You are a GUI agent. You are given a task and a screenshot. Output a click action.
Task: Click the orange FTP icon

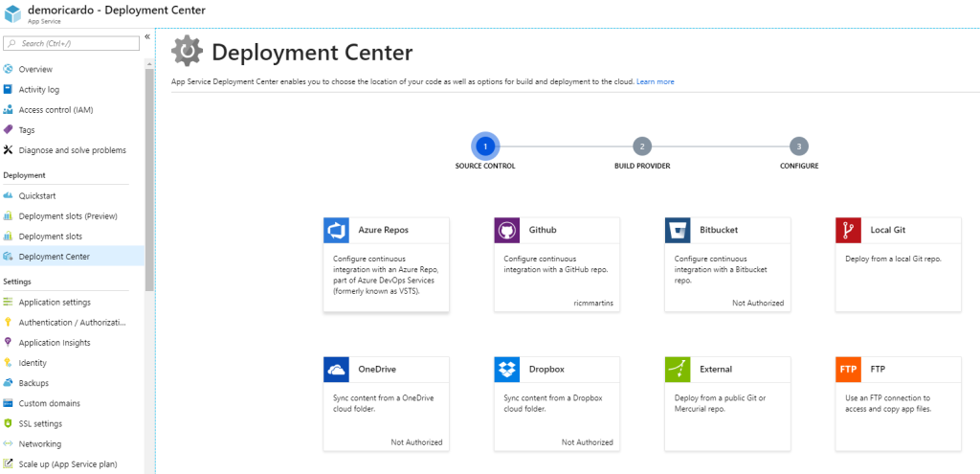point(848,370)
